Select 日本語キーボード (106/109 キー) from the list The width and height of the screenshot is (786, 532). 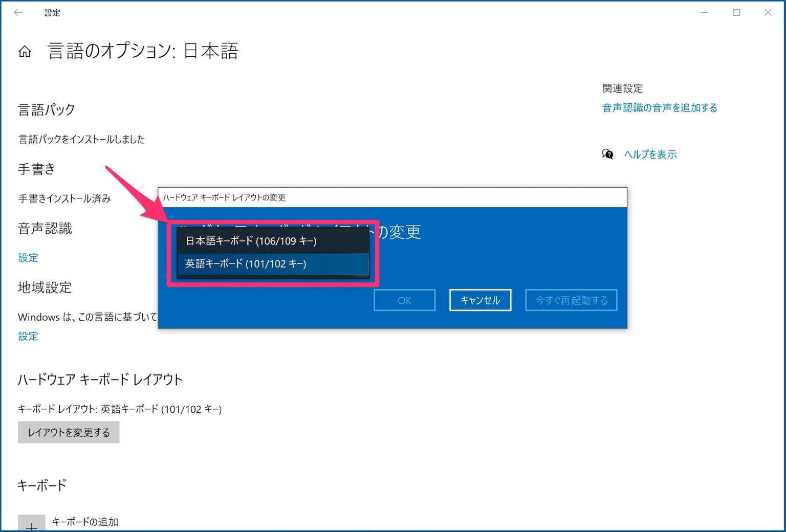(250, 240)
